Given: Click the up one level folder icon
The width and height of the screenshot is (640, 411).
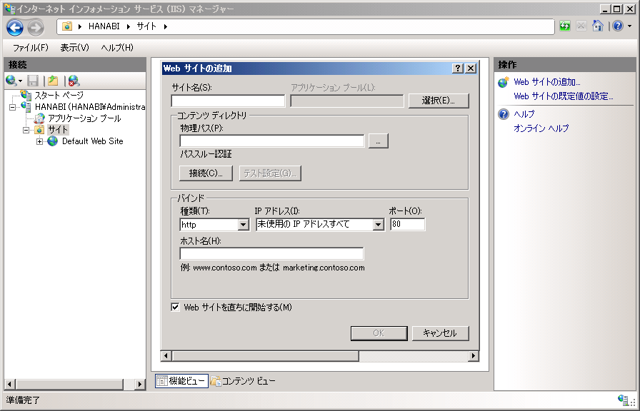Looking at the screenshot, I should pyautogui.click(x=53, y=80).
